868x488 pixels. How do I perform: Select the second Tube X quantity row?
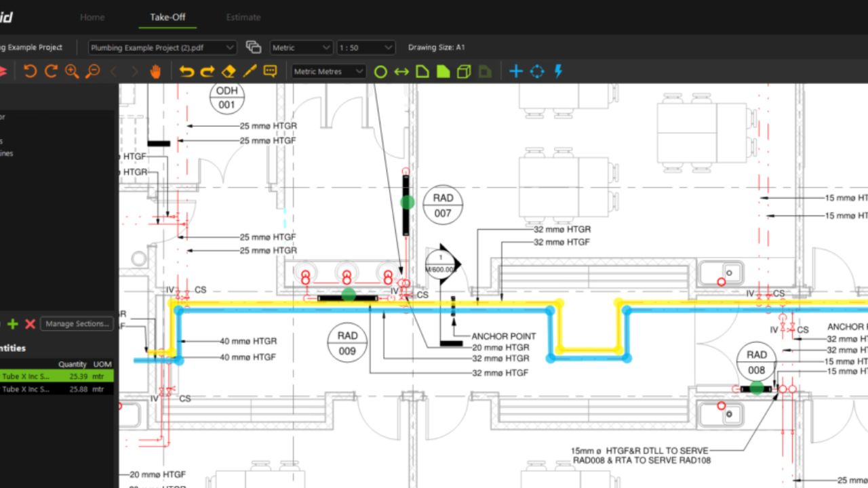(x=54, y=389)
